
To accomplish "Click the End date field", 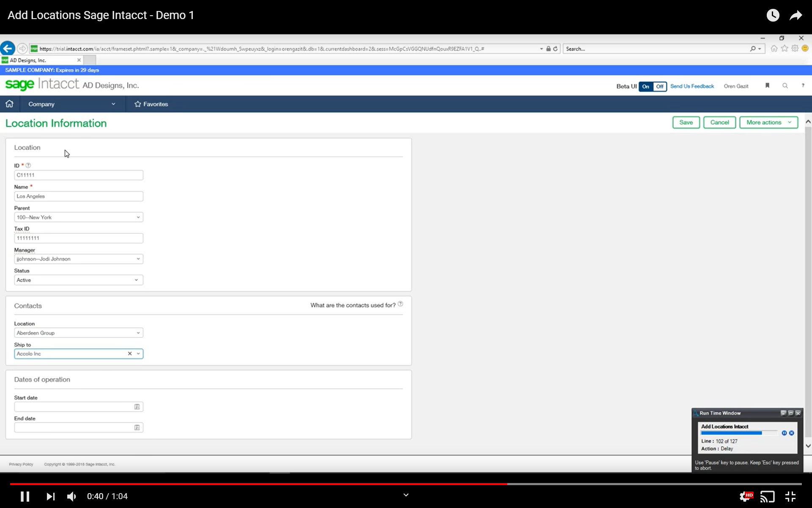I will point(79,428).
